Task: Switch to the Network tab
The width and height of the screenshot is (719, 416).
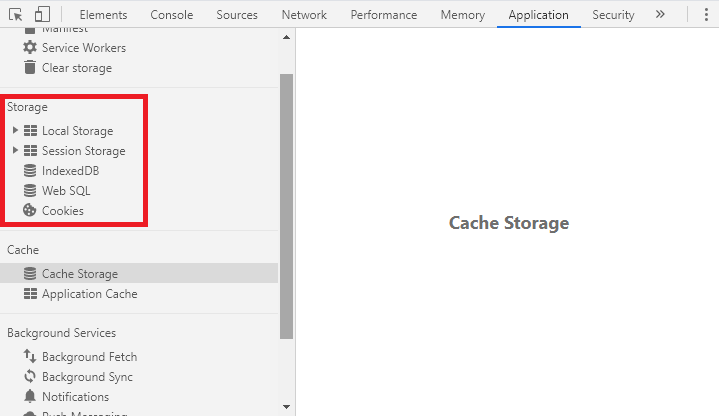Action: [x=304, y=15]
